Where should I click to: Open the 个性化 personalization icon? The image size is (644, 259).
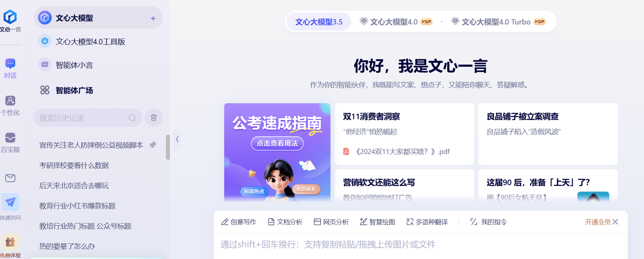(x=10, y=101)
